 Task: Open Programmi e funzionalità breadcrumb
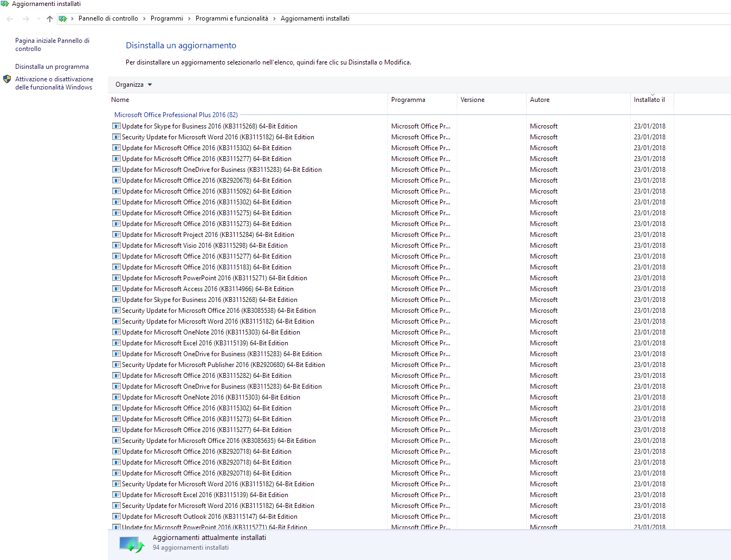[x=232, y=18]
